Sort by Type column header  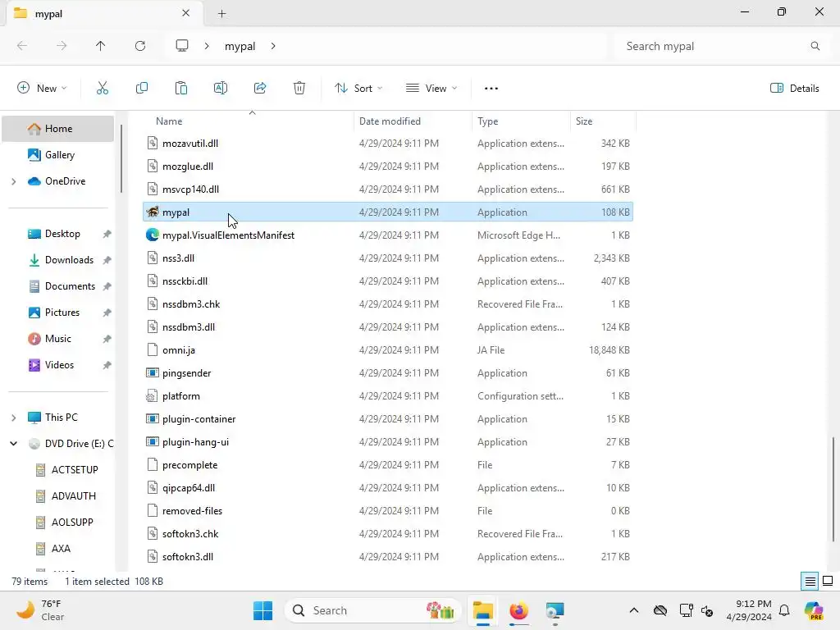coord(521,121)
